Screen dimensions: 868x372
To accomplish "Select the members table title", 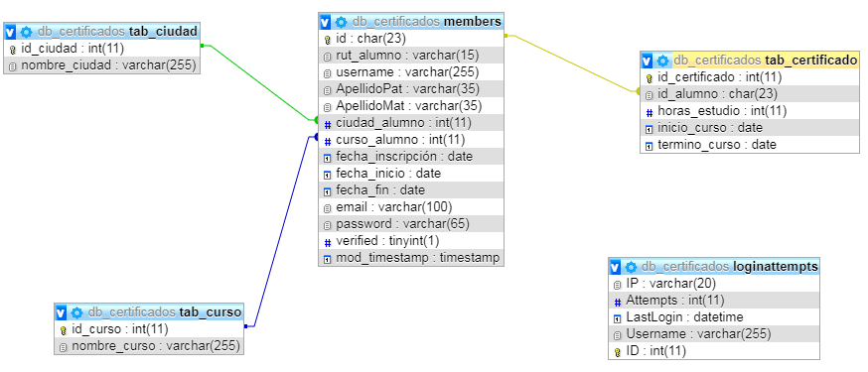I will [427, 22].
